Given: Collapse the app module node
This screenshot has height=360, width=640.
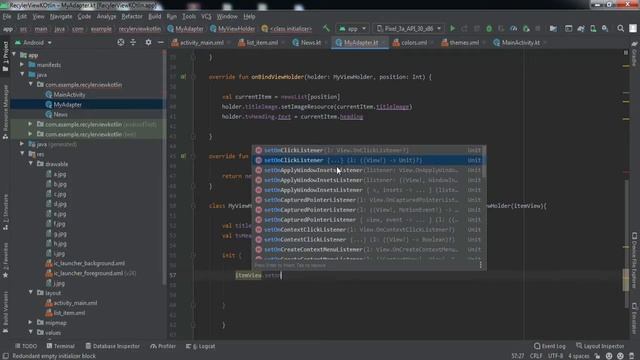Looking at the screenshot, I should (15, 55).
